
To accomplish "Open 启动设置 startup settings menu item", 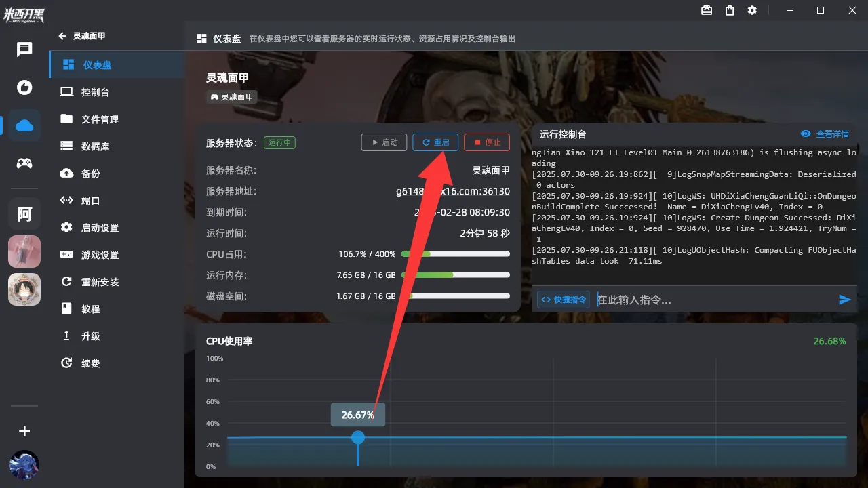I will click(x=117, y=228).
